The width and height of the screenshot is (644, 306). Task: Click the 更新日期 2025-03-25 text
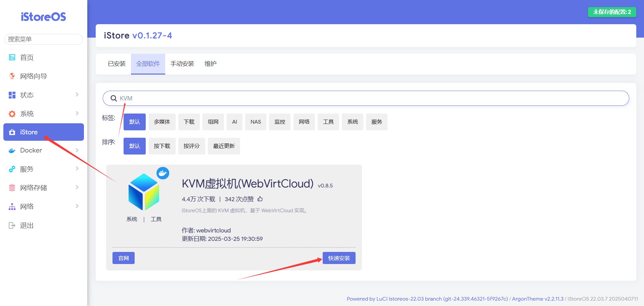[222, 239]
